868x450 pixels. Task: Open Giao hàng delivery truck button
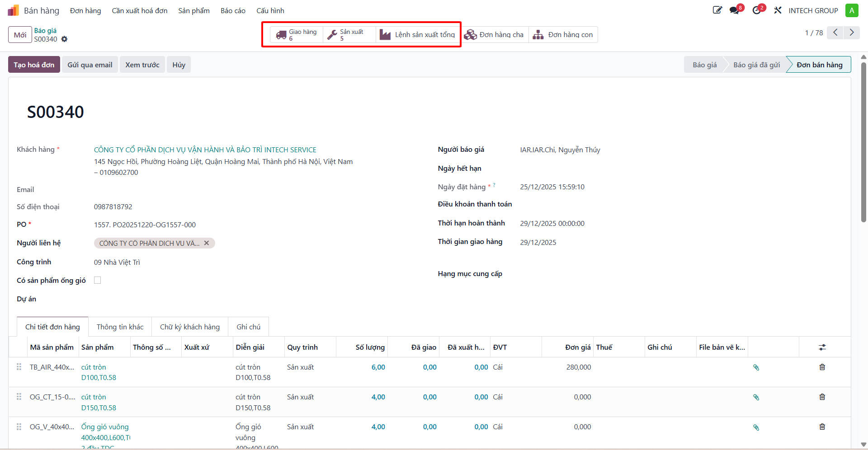pos(297,35)
